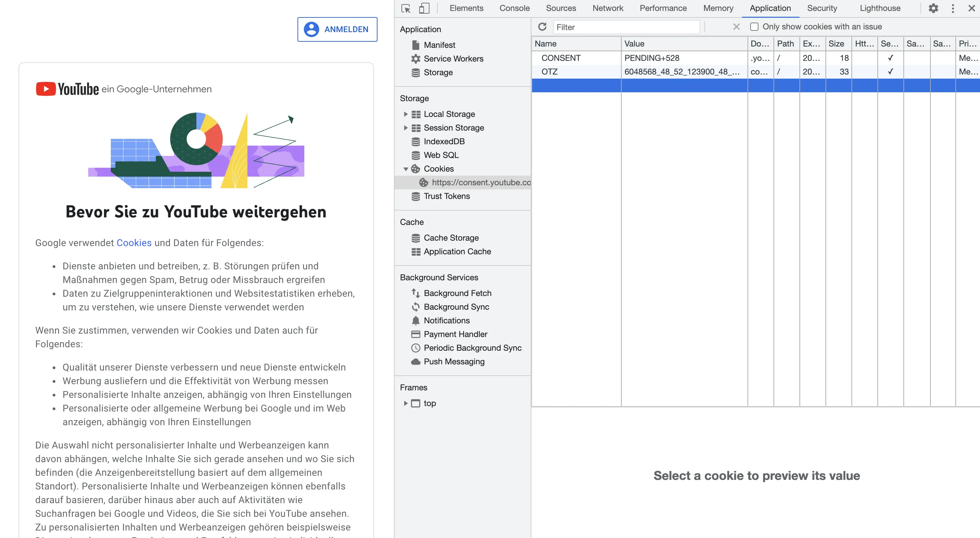Screen dimensions: 980x538
Task: Click the inspect element picker icon
Action: (x=406, y=8)
